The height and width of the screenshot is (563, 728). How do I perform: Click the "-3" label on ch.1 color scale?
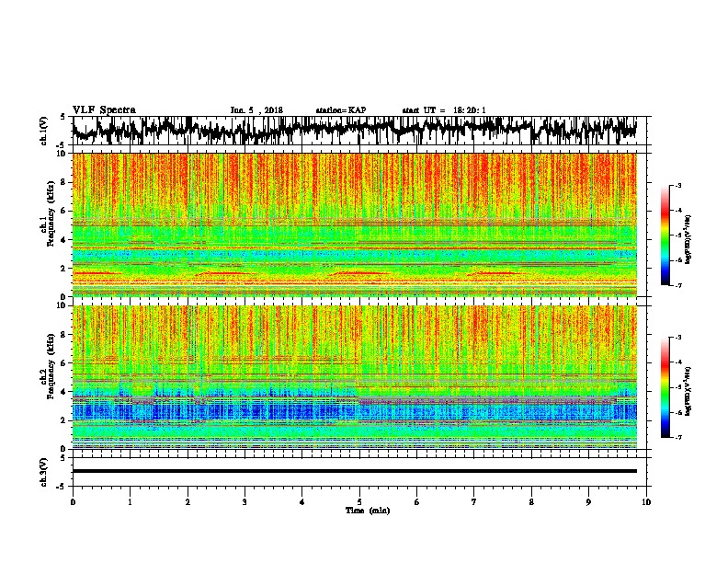pos(677,186)
